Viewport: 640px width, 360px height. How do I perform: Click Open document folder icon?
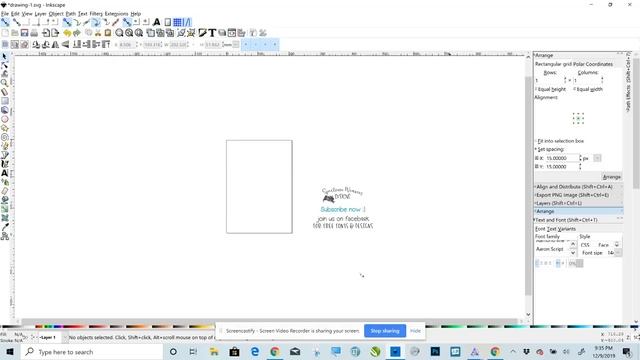[x=15, y=33]
